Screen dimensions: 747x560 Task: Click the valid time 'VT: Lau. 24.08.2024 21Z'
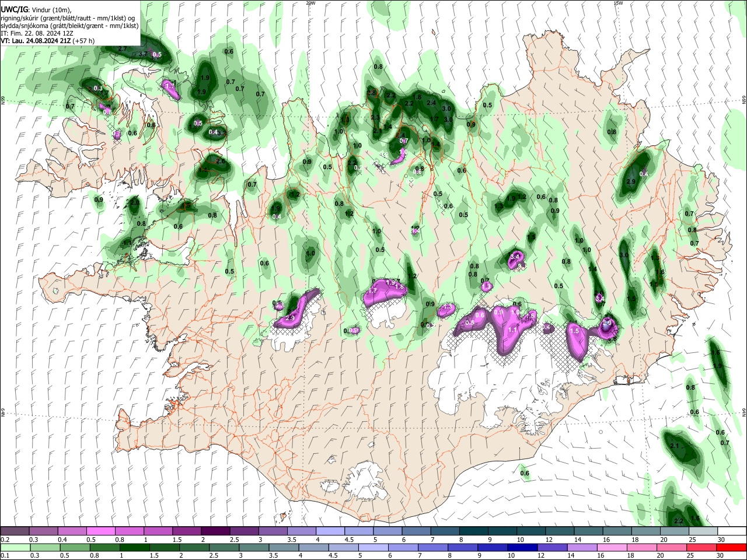[36, 41]
